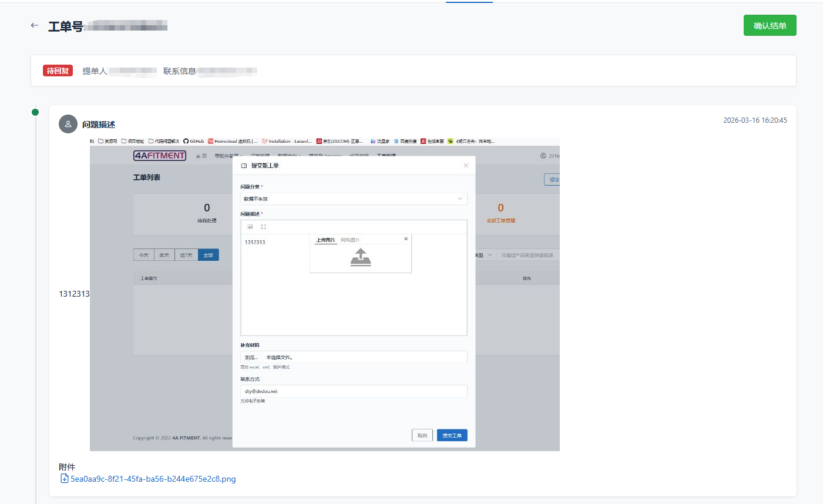The image size is (823, 504).
Task: Close the upload image popup with x
Action: pyautogui.click(x=406, y=239)
